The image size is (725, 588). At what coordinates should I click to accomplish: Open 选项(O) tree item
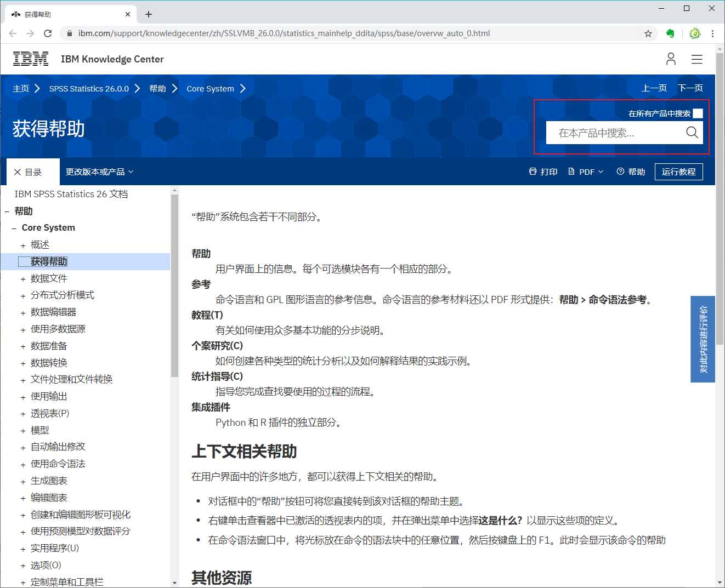pos(46,565)
